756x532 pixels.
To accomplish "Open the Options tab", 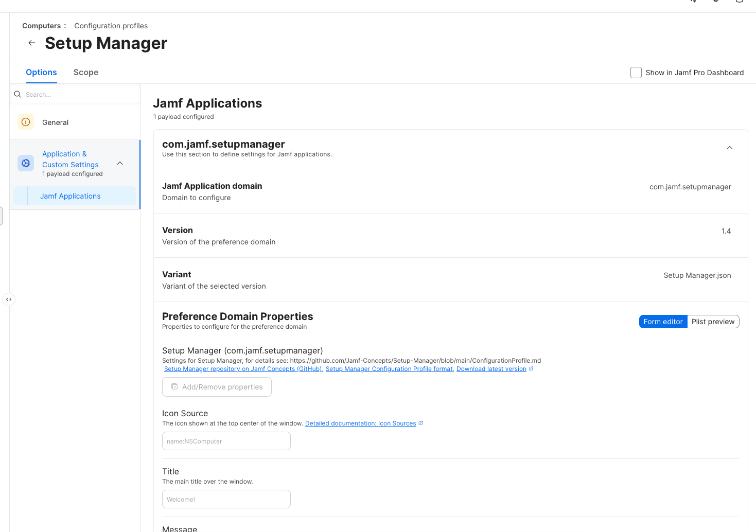I will point(41,73).
